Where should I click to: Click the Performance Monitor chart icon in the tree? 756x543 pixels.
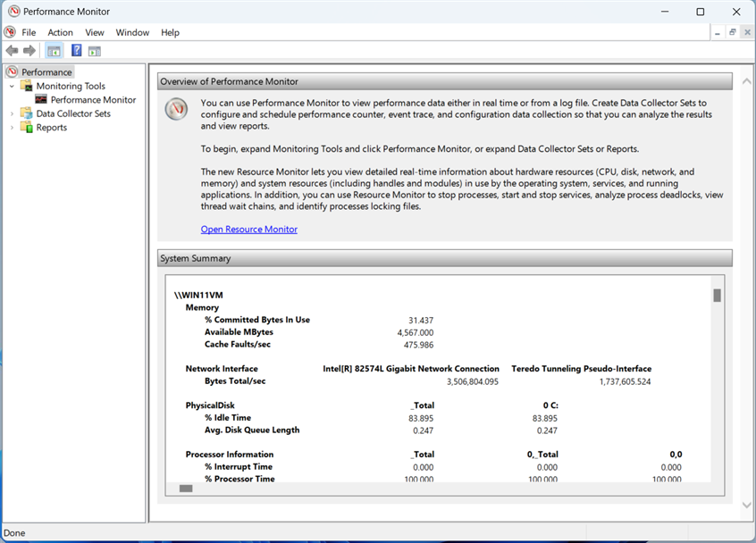40,99
